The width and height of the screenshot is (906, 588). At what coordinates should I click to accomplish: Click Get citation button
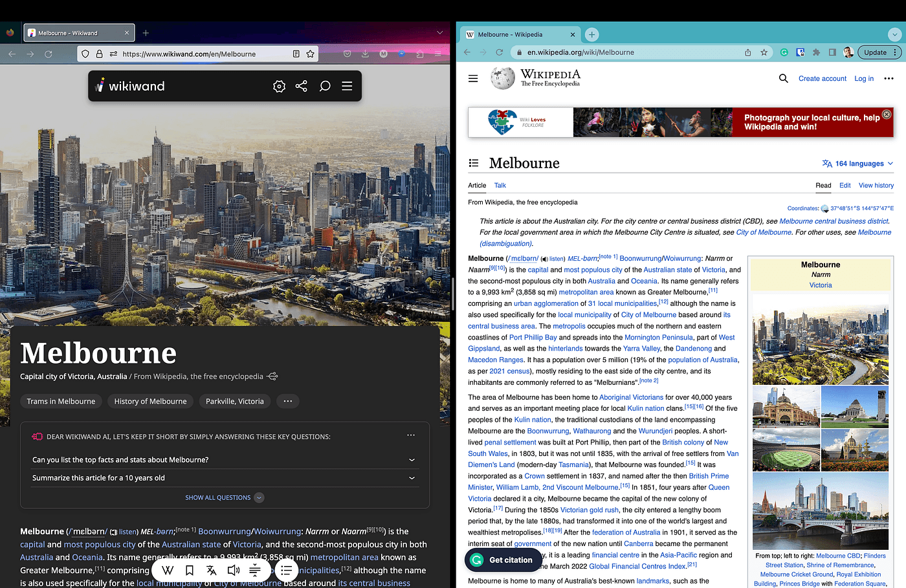click(x=504, y=560)
